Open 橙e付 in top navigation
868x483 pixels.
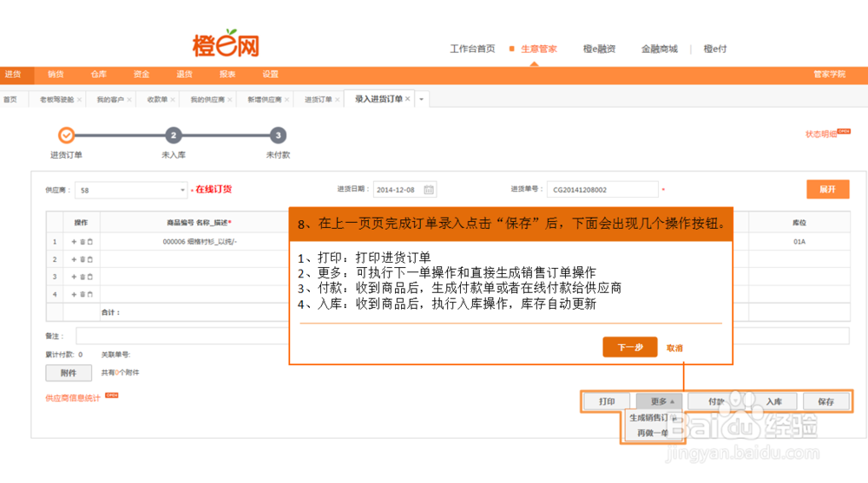(x=714, y=49)
